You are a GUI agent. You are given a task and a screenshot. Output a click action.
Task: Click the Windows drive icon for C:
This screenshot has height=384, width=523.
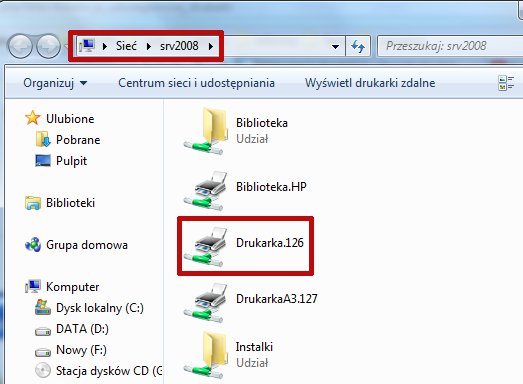[43, 307]
